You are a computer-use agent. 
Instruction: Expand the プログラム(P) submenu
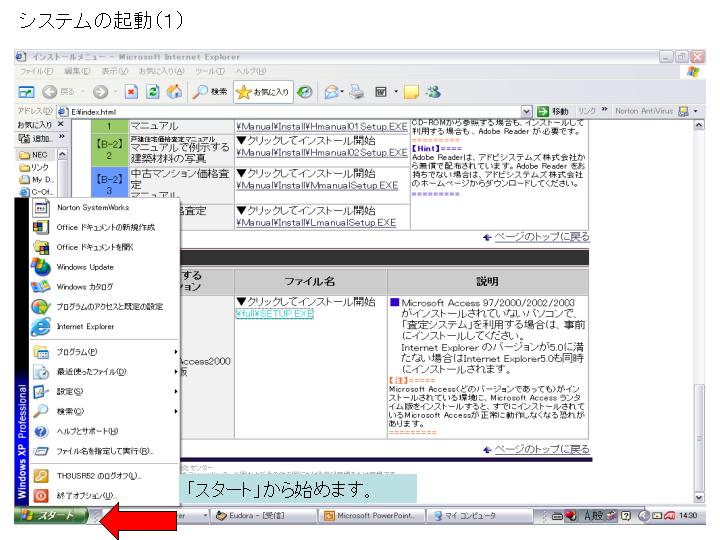pyautogui.click(x=104, y=352)
